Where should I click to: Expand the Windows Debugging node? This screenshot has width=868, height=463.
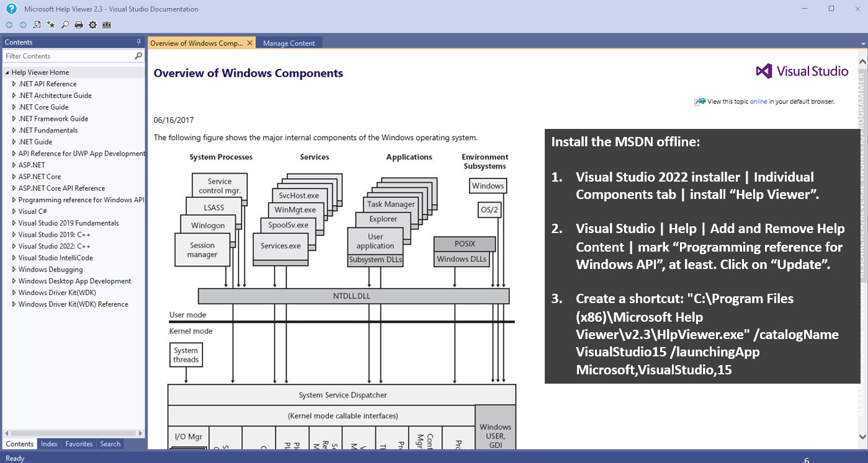tap(14, 270)
